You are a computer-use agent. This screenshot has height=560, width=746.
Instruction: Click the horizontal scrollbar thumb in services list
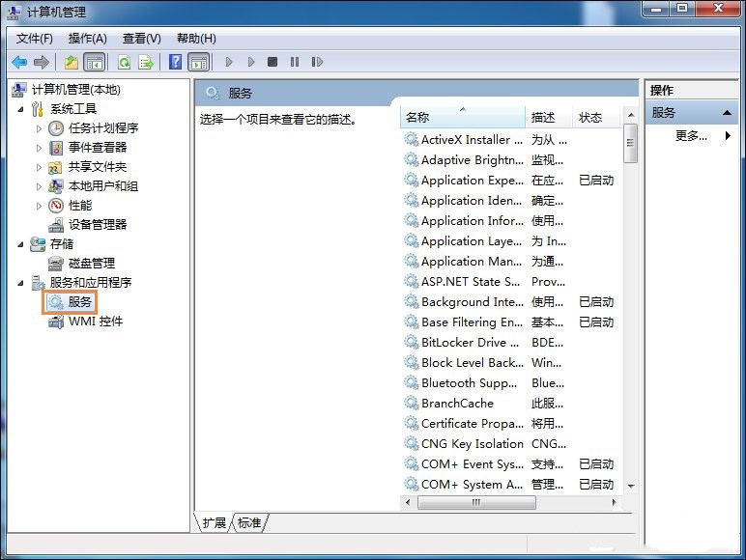(476, 502)
